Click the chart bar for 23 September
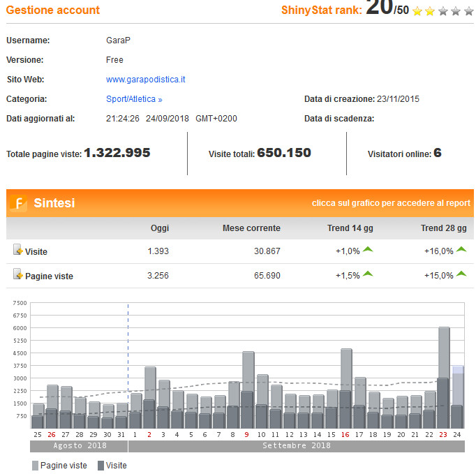Image resolution: width=476 pixels, height=474 pixels. (x=444, y=378)
